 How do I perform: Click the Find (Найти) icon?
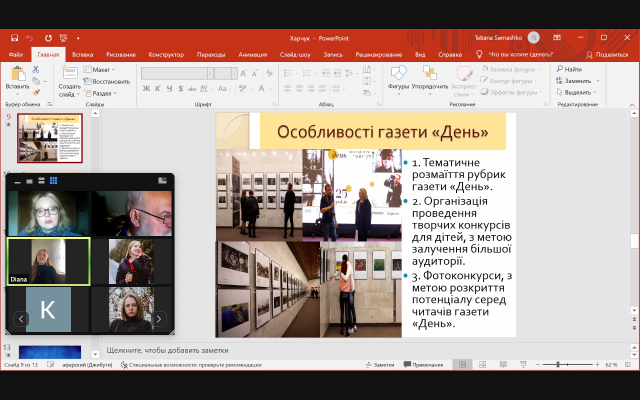click(x=567, y=69)
